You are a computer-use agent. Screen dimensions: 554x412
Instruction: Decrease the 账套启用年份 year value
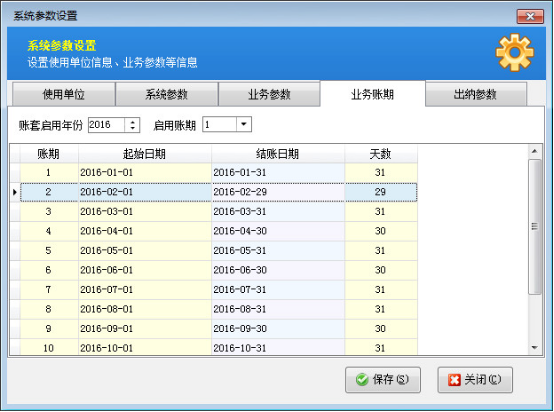(x=132, y=128)
